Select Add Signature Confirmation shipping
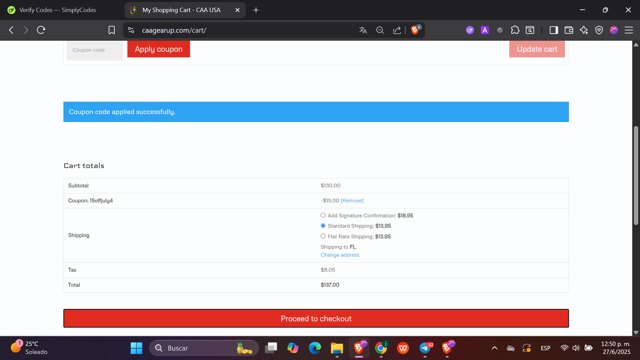This screenshot has height=360, width=640. coord(323,215)
